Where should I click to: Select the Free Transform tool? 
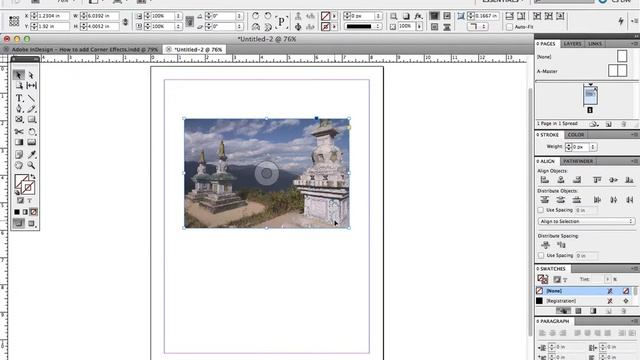[31, 131]
